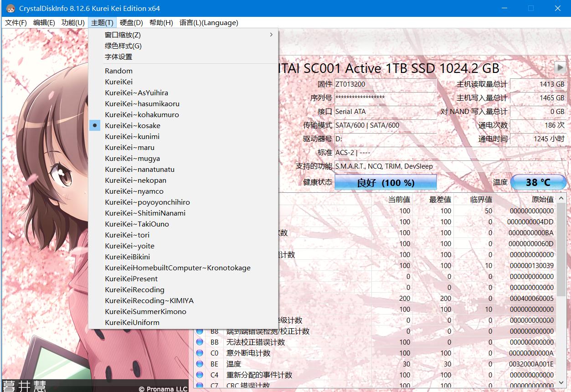The image size is (571, 392).
Task: Open the 硬盘(D) disk menu
Action: pyautogui.click(x=131, y=23)
